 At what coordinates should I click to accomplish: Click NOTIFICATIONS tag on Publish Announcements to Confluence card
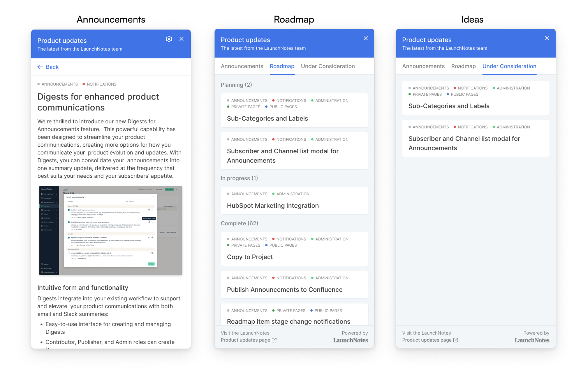click(x=289, y=278)
